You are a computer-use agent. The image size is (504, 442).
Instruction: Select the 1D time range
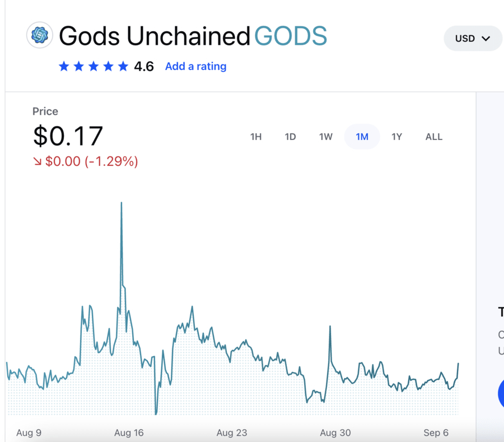click(290, 137)
